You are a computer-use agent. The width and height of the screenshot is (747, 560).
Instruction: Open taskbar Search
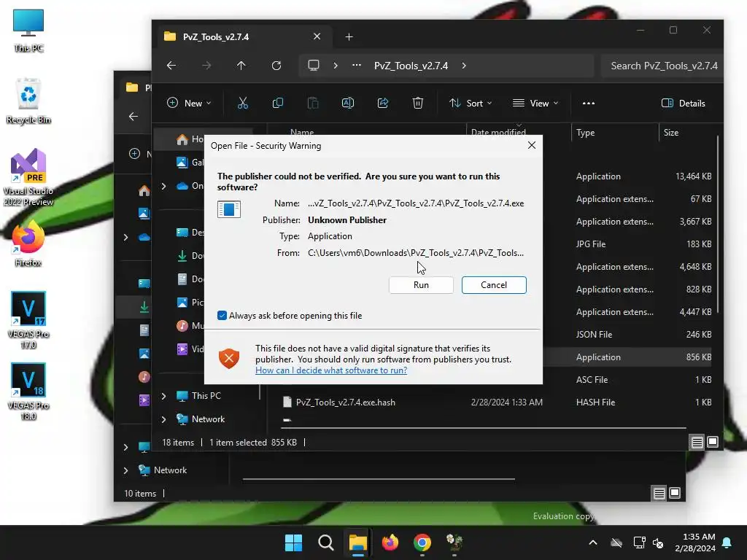pos(326,542)
